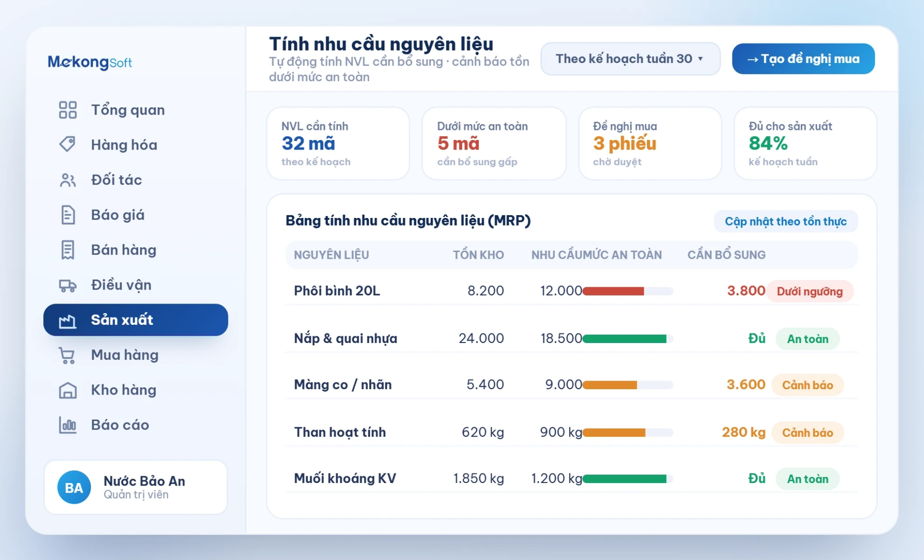Click Cảnh báo badge on Than hoạt tính row
The image size is (924, 560).
click(x=808, y=433)
